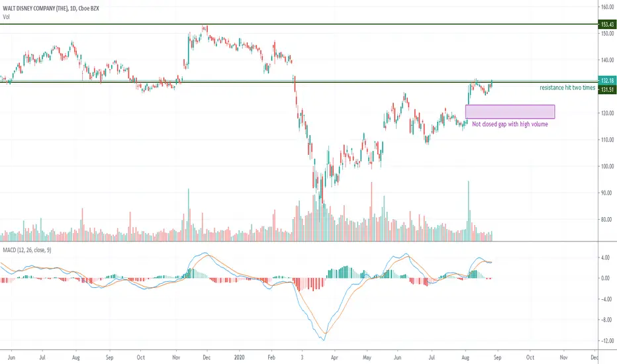Viewport: 617px width, 364px height.
Task: Click the MACD (12, 26, close, 9) label
Action: coord(26,250)
